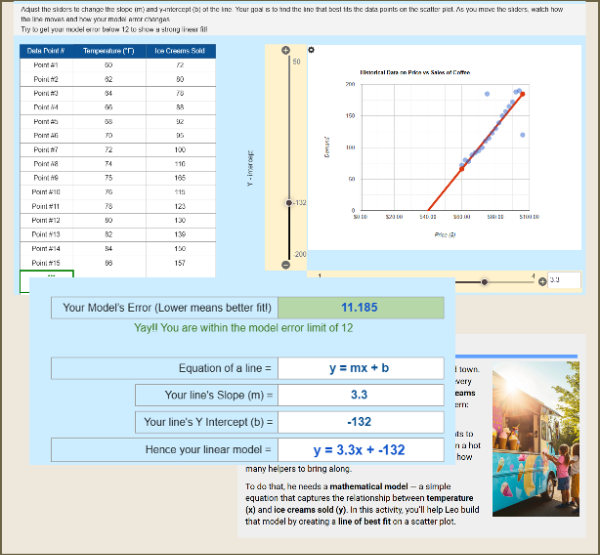The height and width of the screenshot is (555, 600).
Task: Click the minus icon below the Y-intercept slider
Action: pyautogui.click(x=285, y=264)
